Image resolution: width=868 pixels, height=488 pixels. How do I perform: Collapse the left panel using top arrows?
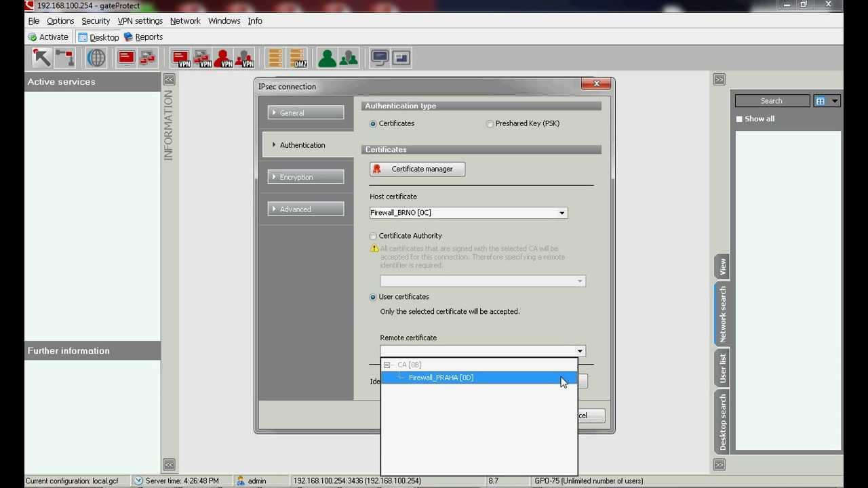[169, 79]
